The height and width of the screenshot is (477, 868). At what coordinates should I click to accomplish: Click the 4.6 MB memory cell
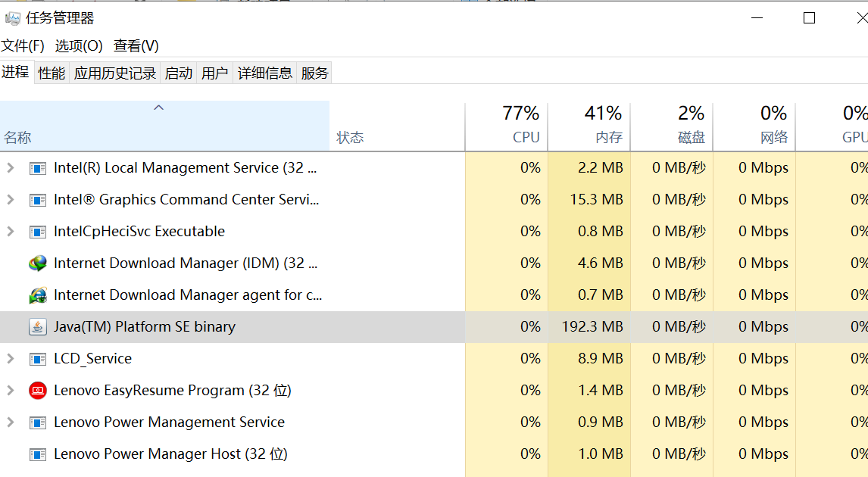[x=589, y=263]
